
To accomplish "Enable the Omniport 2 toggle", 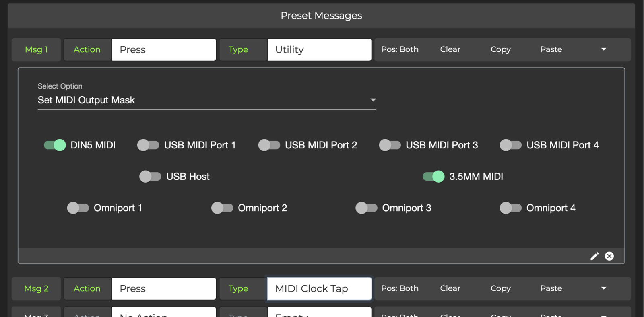I will (x=222, y=208).
